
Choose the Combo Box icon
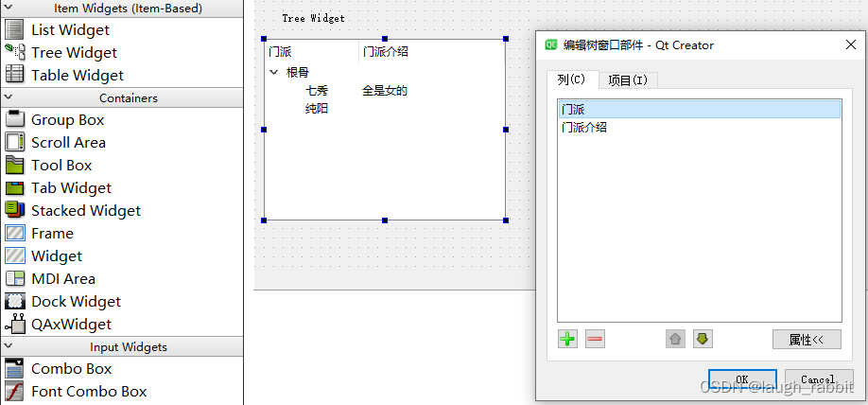coord(14,368)
